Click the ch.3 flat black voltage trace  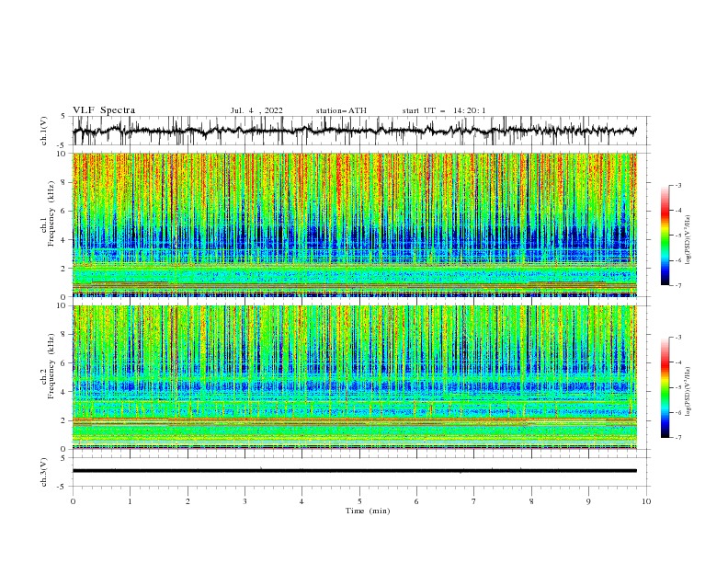(355, 471)
